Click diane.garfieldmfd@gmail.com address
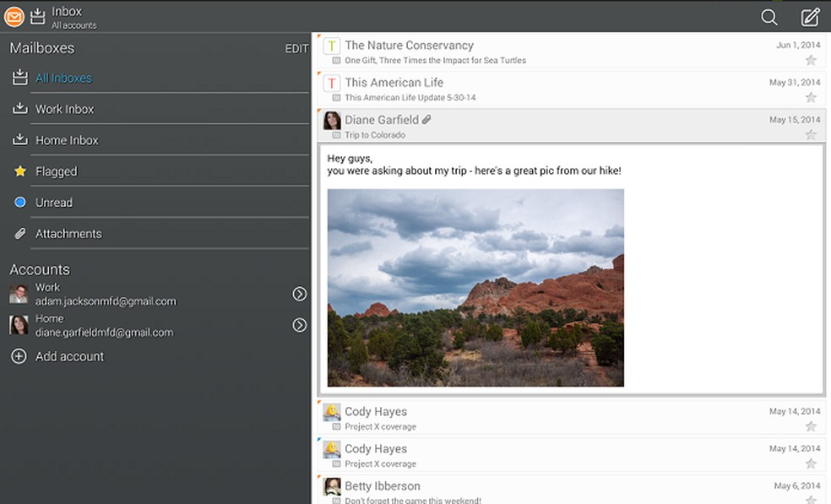The height and width of the screenshot is (504, 831). pos(104,333)
